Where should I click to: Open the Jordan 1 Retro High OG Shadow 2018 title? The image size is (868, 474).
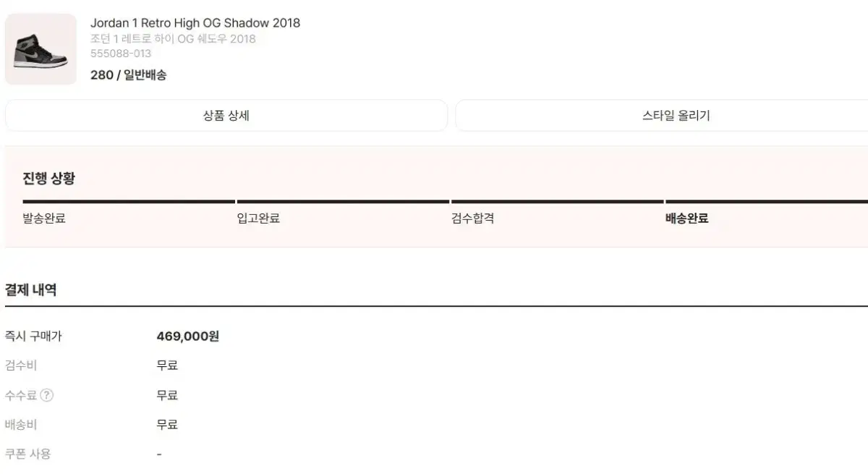195,23
